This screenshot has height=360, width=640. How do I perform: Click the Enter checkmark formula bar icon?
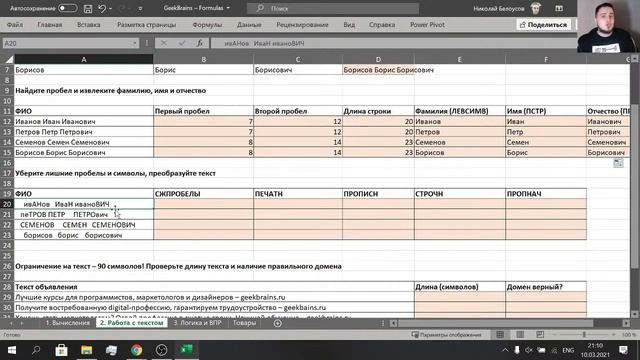pyautogui.click(x=182, y=43)
